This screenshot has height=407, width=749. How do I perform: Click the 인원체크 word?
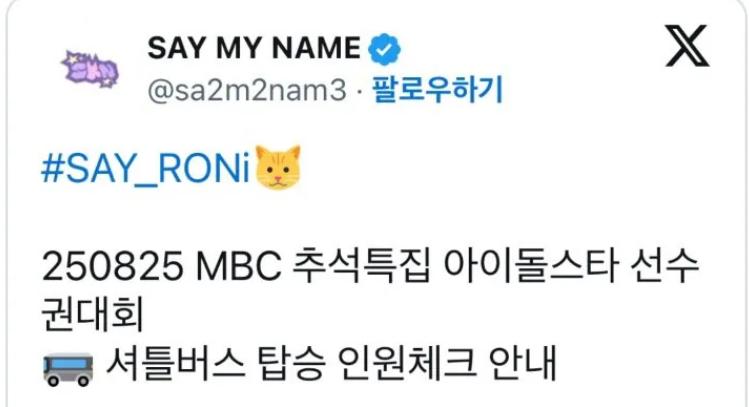(407, 364)
